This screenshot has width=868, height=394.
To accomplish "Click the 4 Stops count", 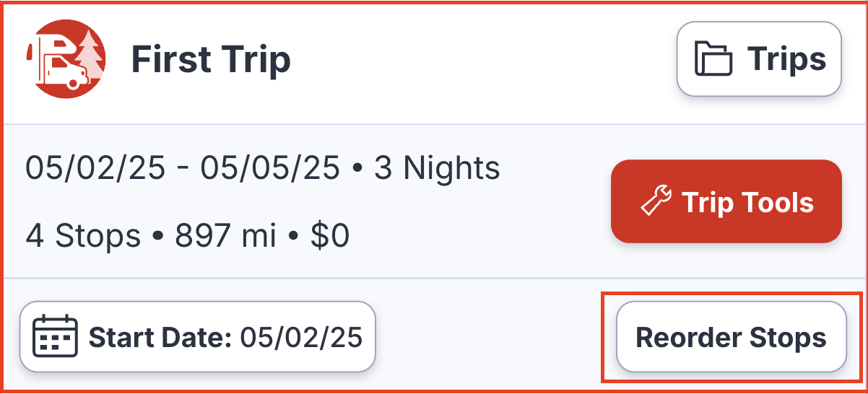I will (x=83, y=236).
